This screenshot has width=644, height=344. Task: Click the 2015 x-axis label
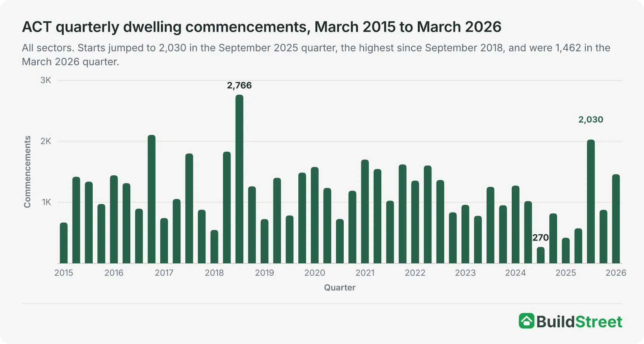[64, 273]
